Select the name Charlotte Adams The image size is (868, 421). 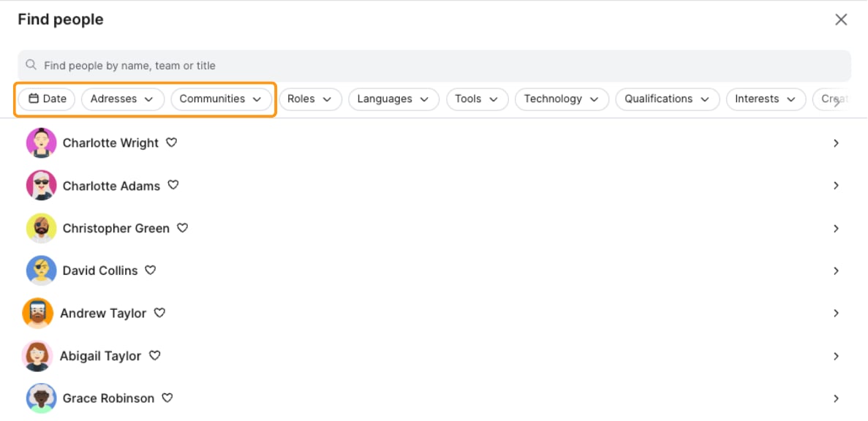(x=111, y=186)
